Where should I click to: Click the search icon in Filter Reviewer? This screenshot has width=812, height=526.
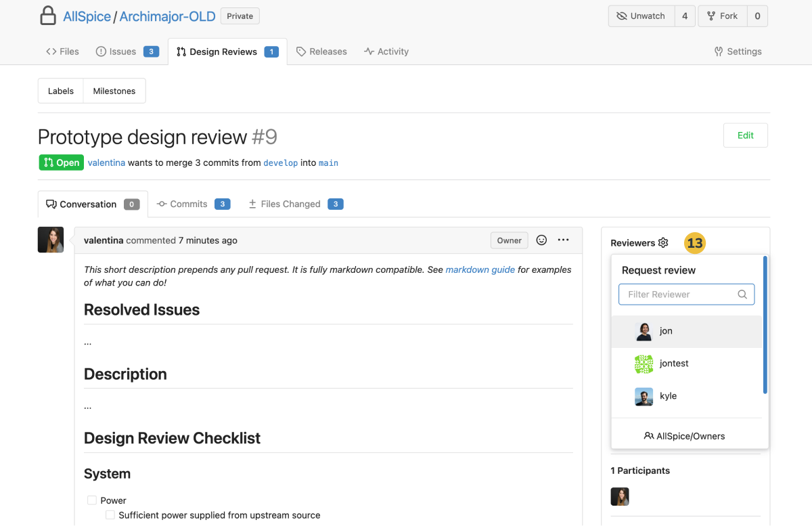742,294
